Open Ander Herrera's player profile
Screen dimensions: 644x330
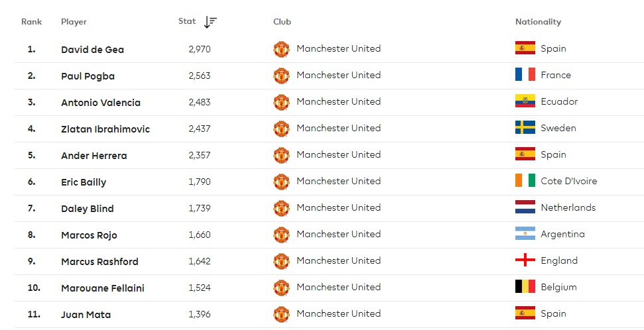tap(94, 156)
